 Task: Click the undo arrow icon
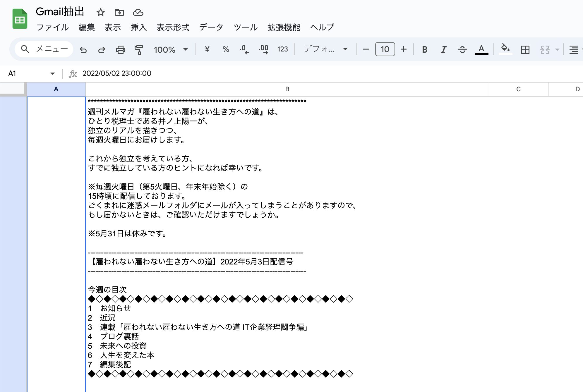[83, 50]
